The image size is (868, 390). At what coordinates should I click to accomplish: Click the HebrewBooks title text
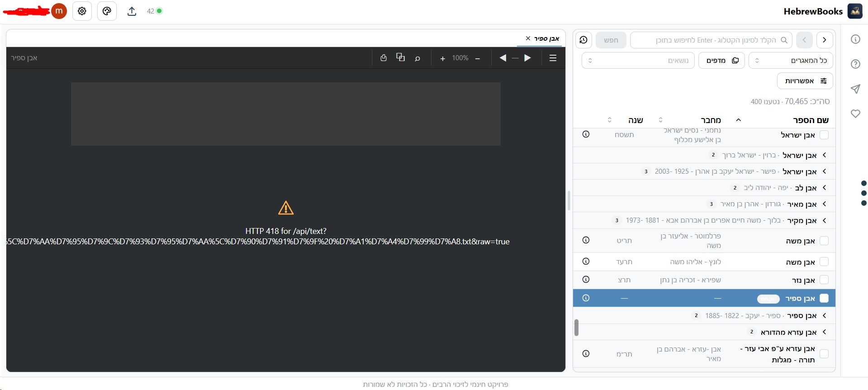tap(813, 12)
